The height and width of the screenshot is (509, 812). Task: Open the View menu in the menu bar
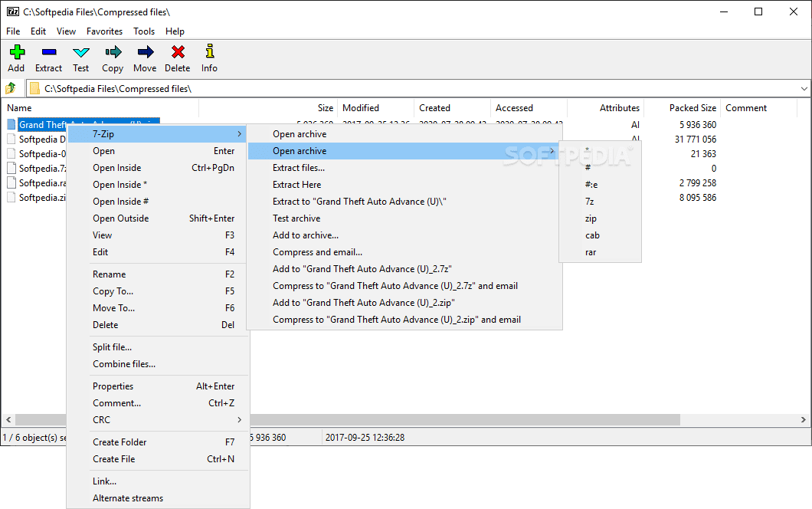point(67,31)
